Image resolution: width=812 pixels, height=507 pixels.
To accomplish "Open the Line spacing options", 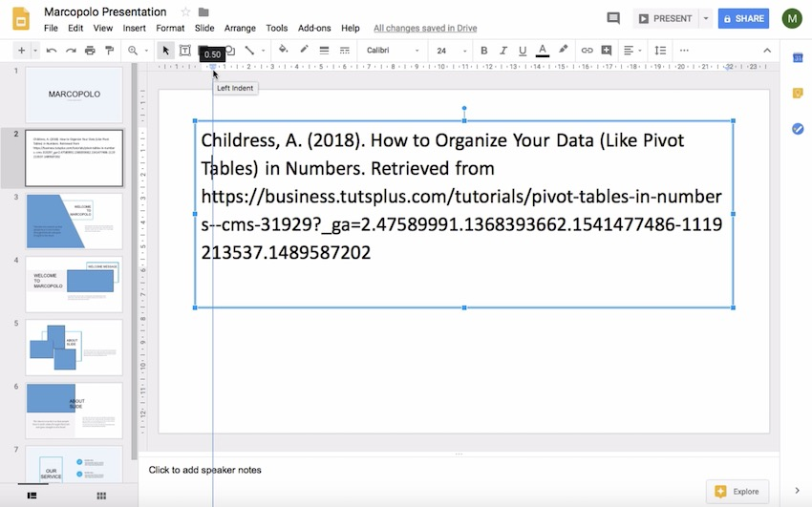I will pos(660,51).
